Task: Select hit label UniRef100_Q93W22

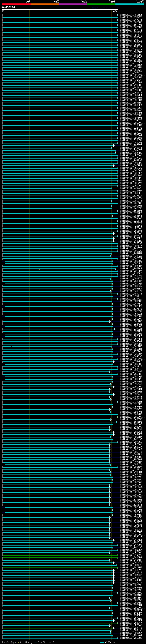Action: point(131,17)
